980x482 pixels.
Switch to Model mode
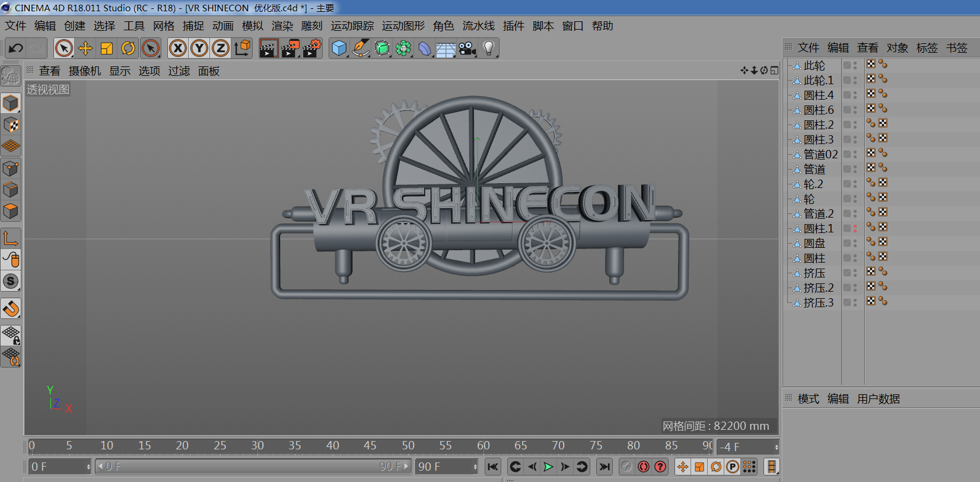(11, 103)
